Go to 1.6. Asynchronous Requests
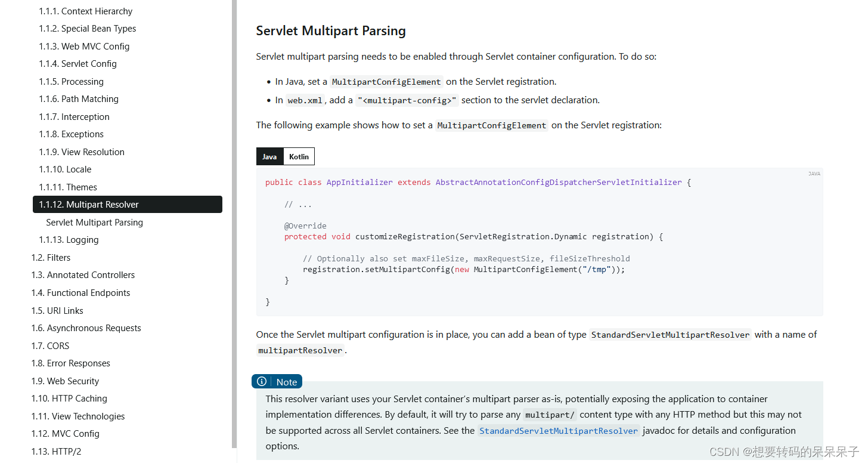Image resolution: width=868 pixels, height=463 pixels. coord(86,328)
